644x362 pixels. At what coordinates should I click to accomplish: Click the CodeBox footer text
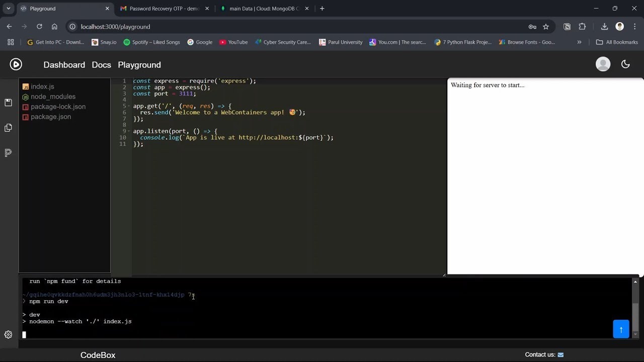(98, 355)
